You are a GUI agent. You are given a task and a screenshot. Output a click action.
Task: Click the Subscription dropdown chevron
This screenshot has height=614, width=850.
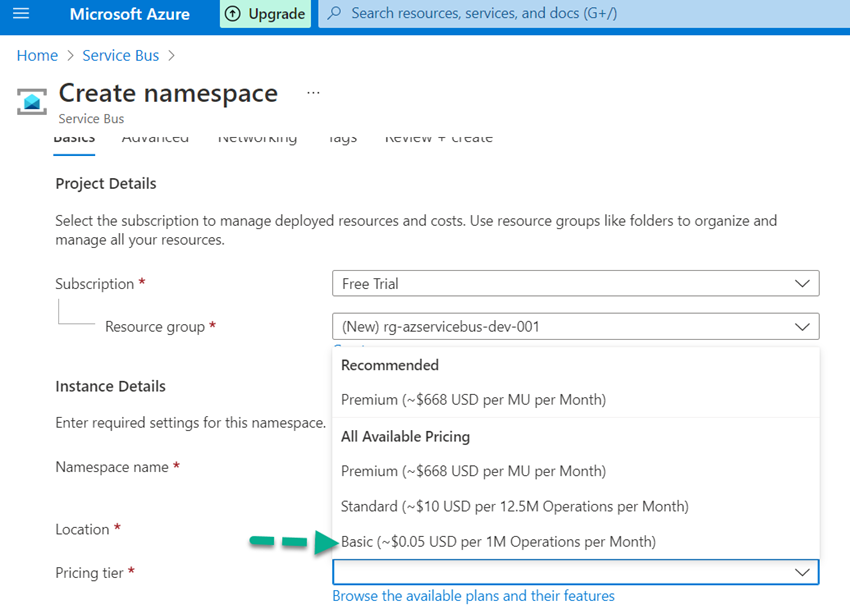(x=801, y=283)
